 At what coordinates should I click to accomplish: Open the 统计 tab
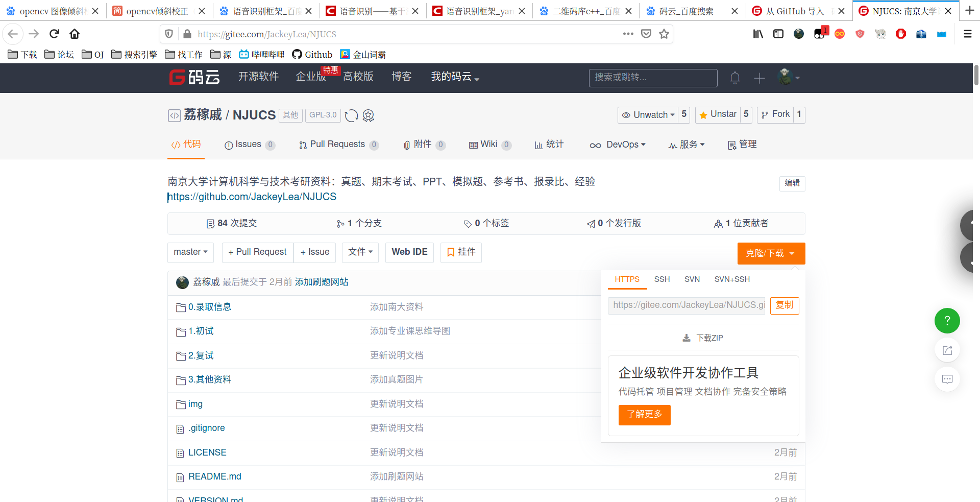[x=549, y=145]
